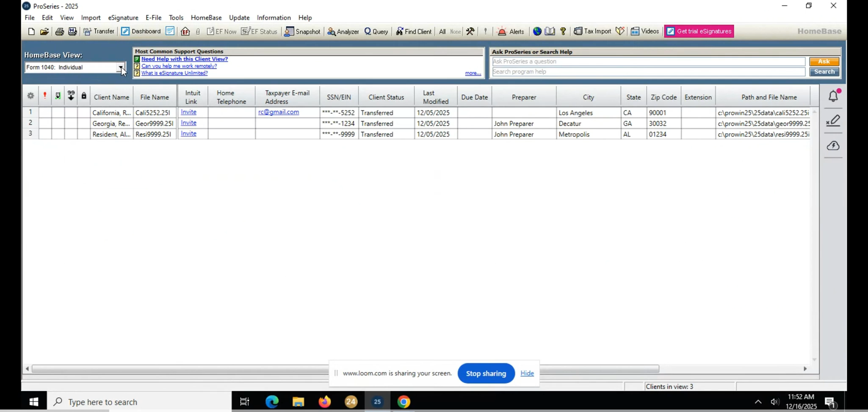
Task: Show hidden system tray icons
Action: click(x=758, y=402)
